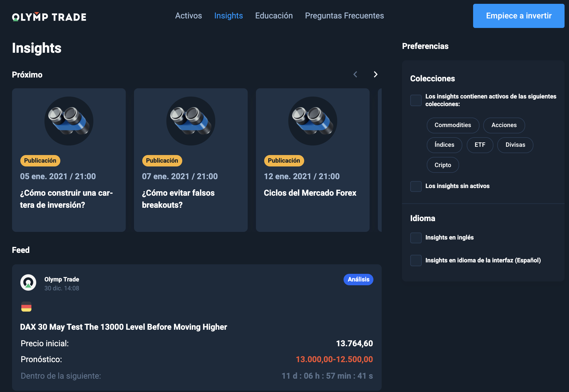
Task: Check Los insights sin activos
Action: [416, 186]
